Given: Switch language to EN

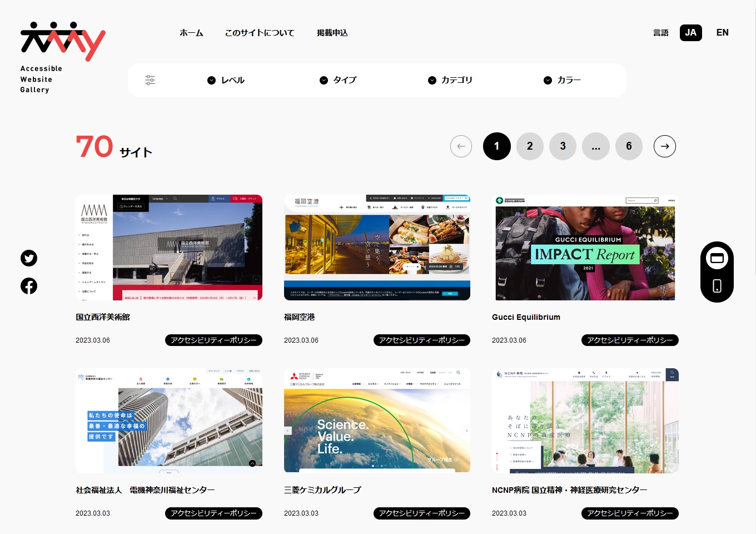Looking at the screenshot, I should (722, 33).
